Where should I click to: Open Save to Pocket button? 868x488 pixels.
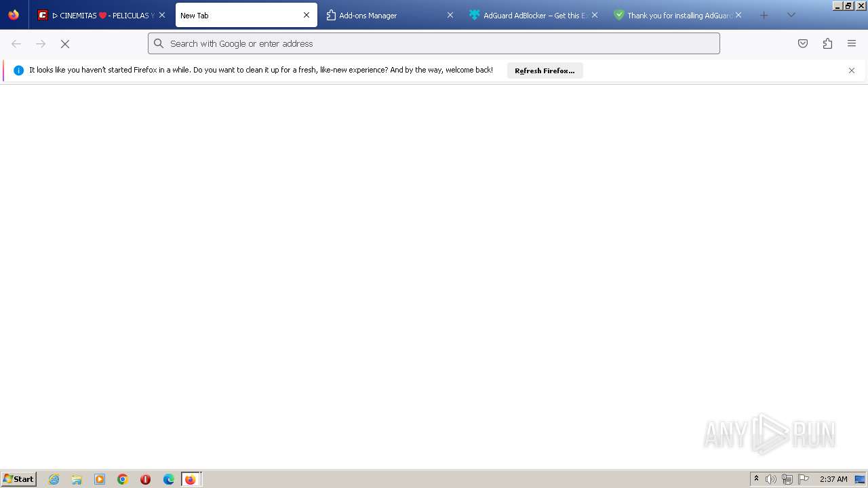tap(803, 43)
